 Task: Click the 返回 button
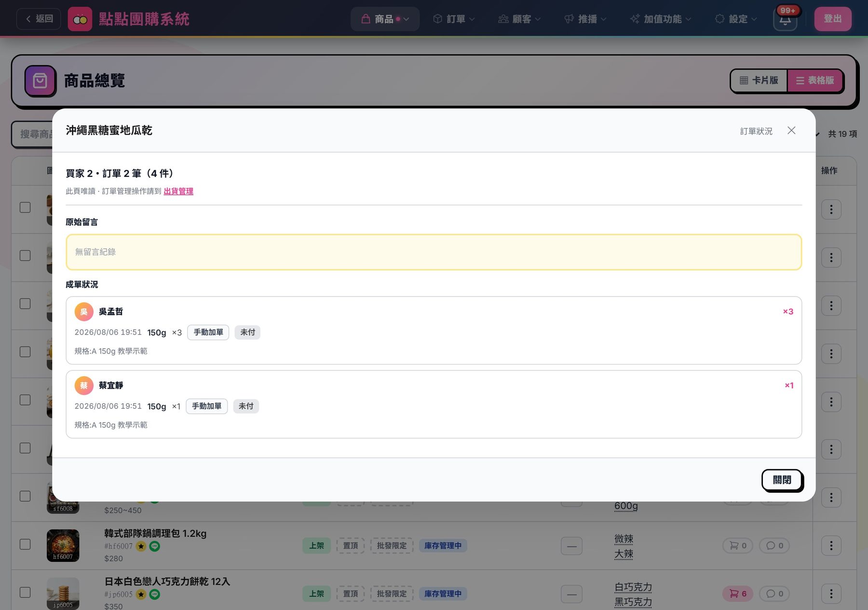[x=39, y=19]
